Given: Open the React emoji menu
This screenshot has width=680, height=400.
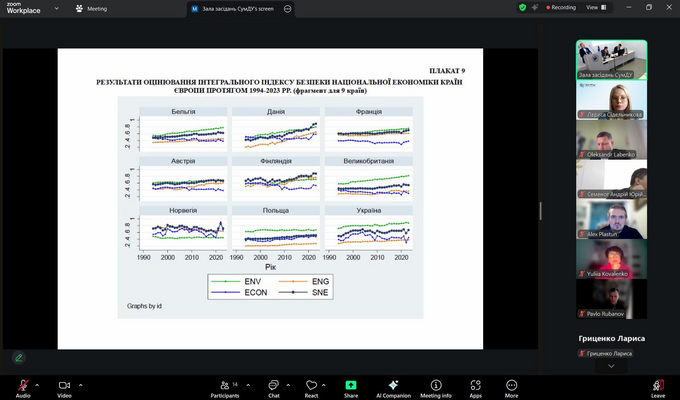Looking at the screenshot, I should (x=311, y=385).
